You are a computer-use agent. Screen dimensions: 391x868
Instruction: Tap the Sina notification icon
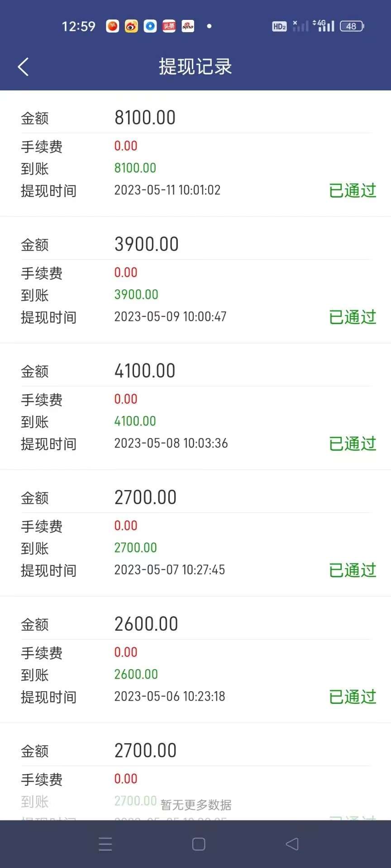[188, 26]
